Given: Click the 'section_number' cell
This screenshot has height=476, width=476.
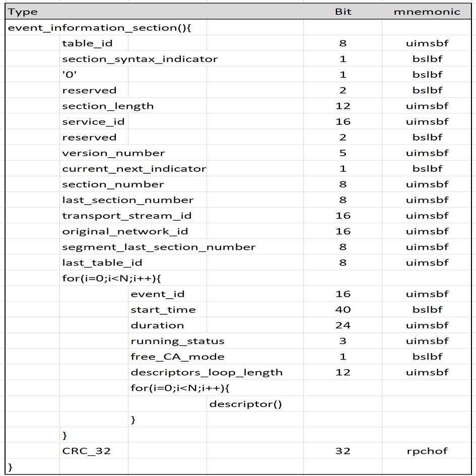Looking at the screenshot, I should 113,184.
